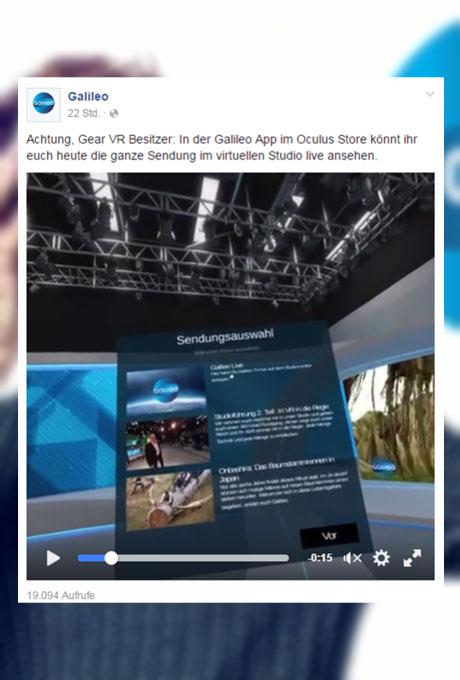Open video settings gear
The height and width of the screenshot is (680, 460).
coord(381,558)
